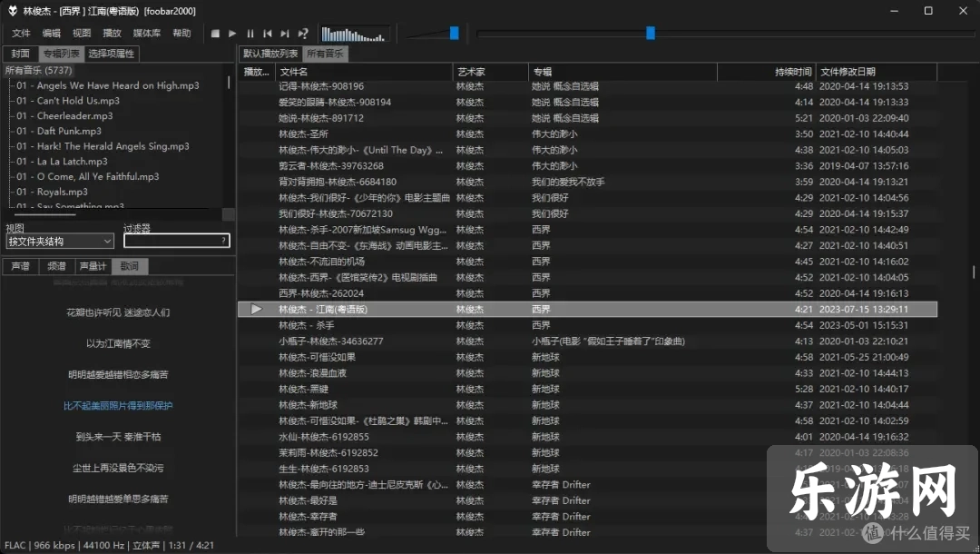Switch to the 频谱 visualization tab

click(x=57, y=266)
